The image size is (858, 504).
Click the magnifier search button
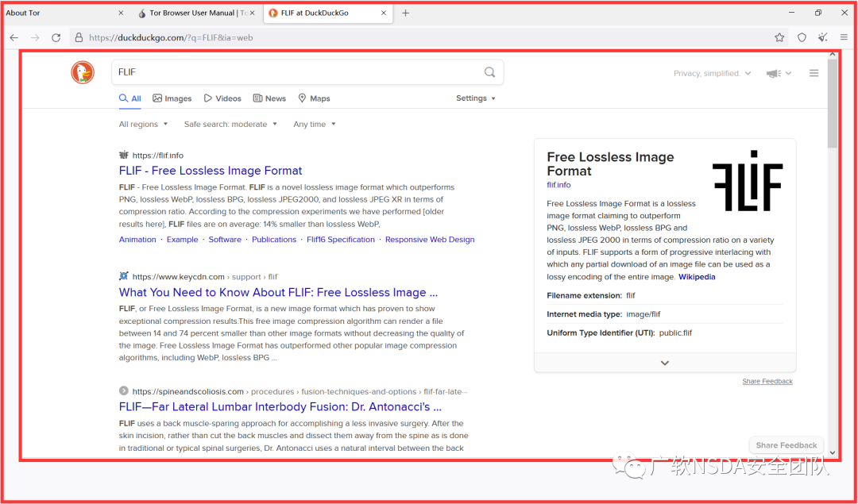point(489,72)
